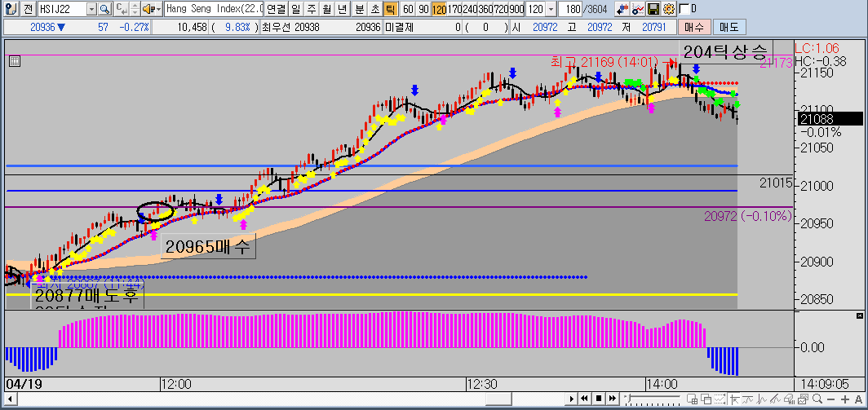Click the 204틱상승 annotation label
Image resolution: width=868 pixels, height=410 pixels.
724,52
